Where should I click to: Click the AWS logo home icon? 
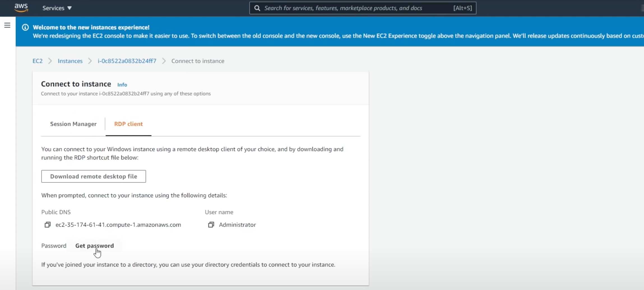[21, 8]
